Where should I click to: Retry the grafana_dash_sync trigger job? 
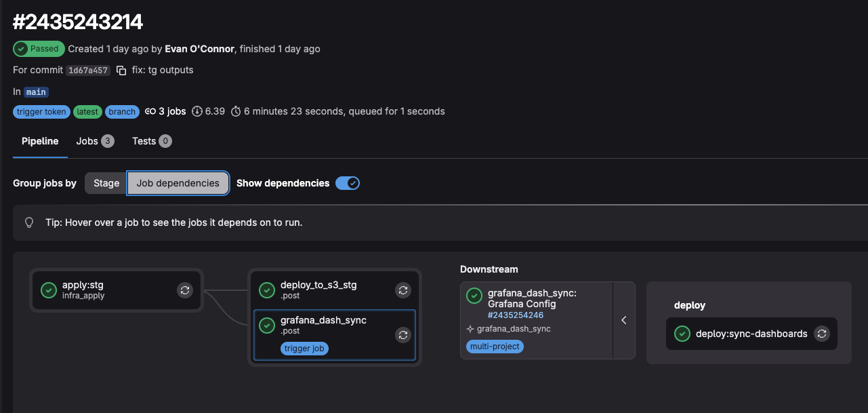tap(403, 335)
